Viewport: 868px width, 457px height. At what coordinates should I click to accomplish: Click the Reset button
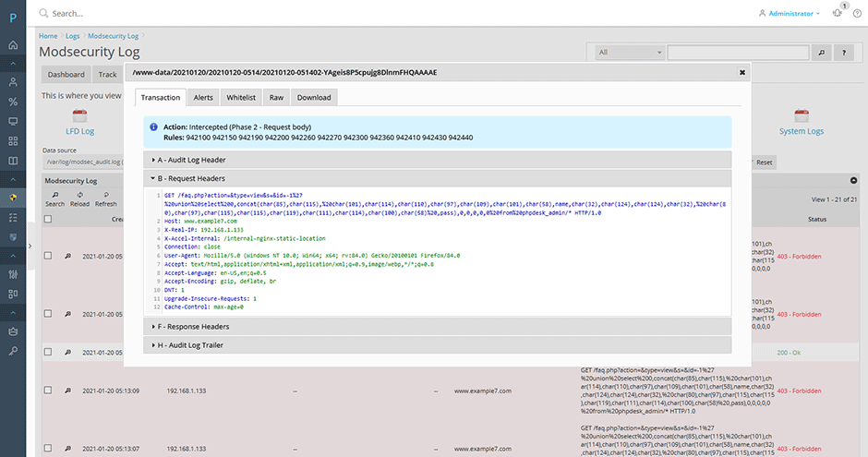tap(764, 162)
